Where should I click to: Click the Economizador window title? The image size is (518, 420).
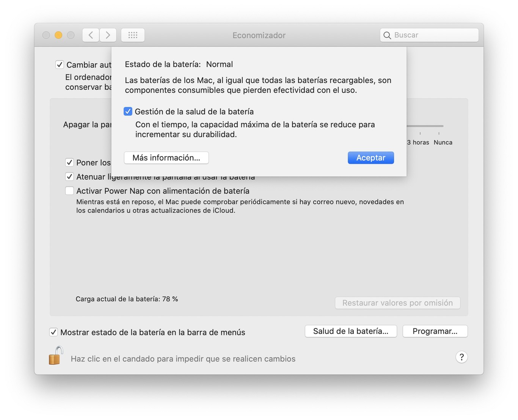[x=259, y=35]
